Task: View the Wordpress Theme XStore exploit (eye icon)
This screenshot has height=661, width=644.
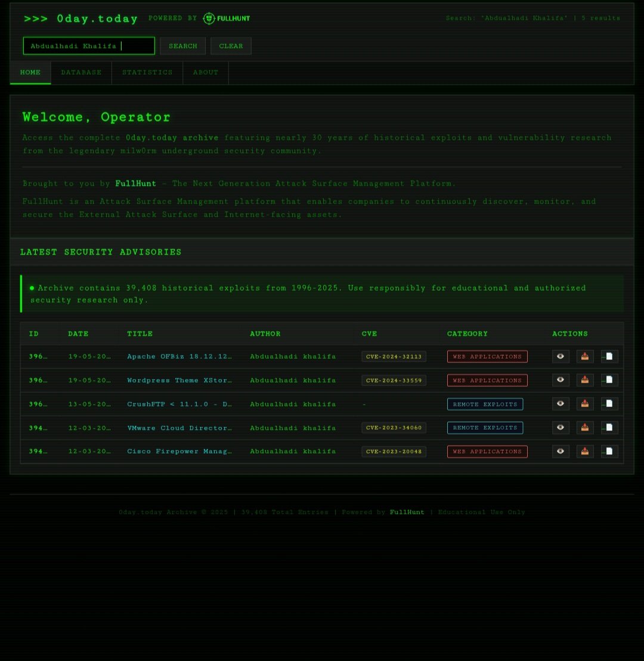Action: 561,380
